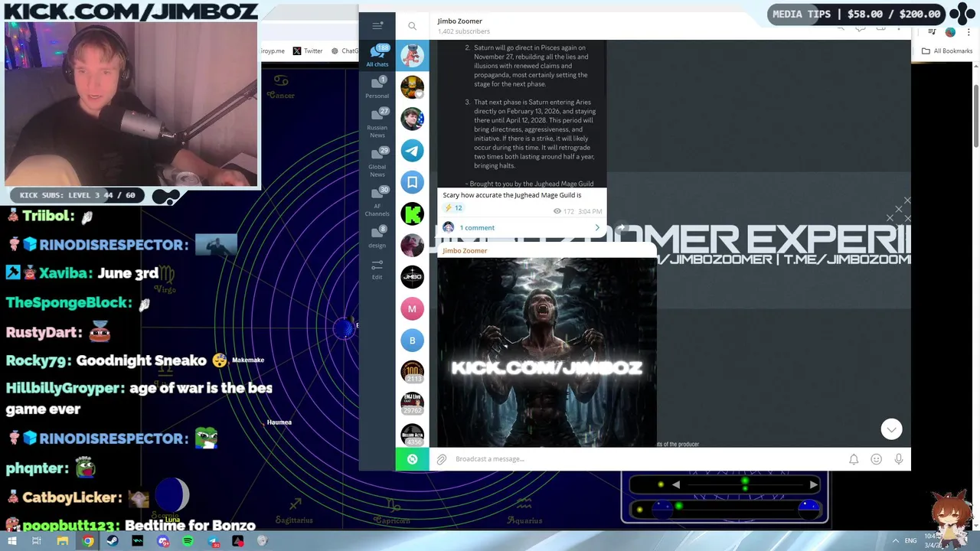Open the Chrome three-dot menu

pos(969,32)
